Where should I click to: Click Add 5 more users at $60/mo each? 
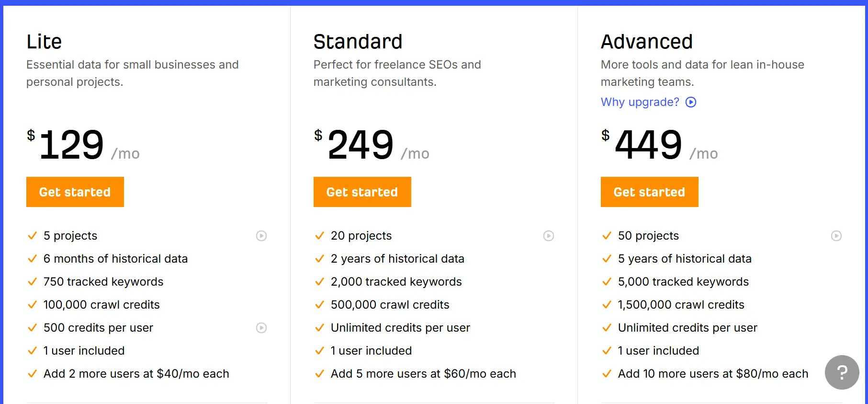(423, 374)
